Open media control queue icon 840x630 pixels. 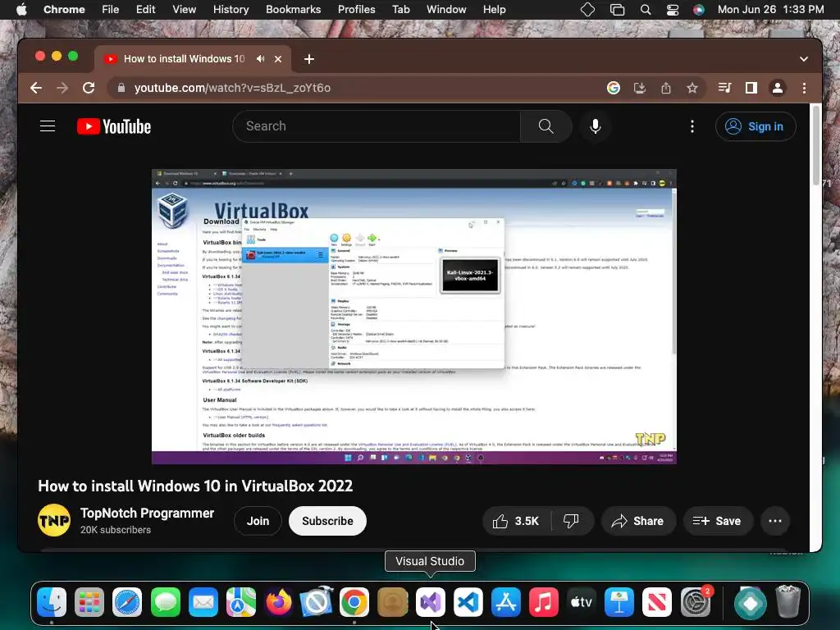[x=725, y=88]
